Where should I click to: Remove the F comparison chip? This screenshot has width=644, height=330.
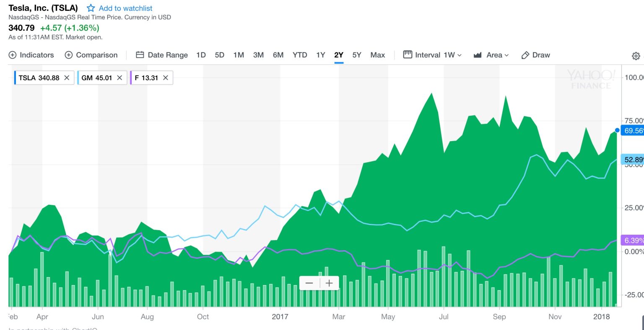point(166,78)
